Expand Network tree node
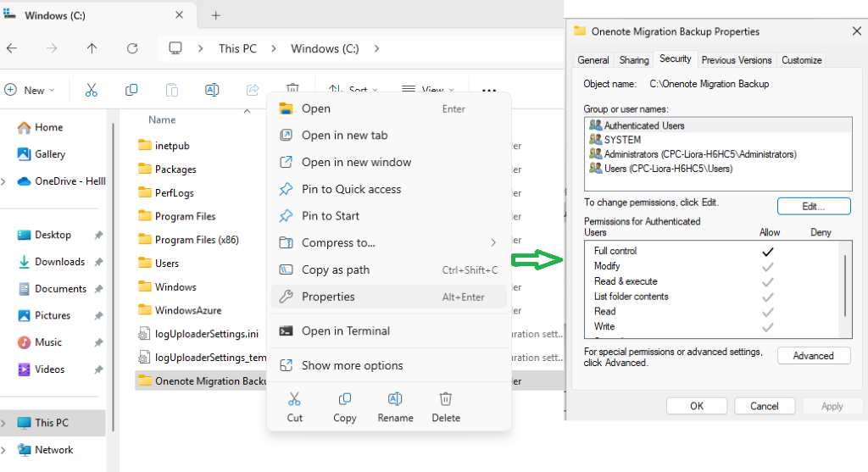The image size is (868, 472). click(x=4, y=450)
